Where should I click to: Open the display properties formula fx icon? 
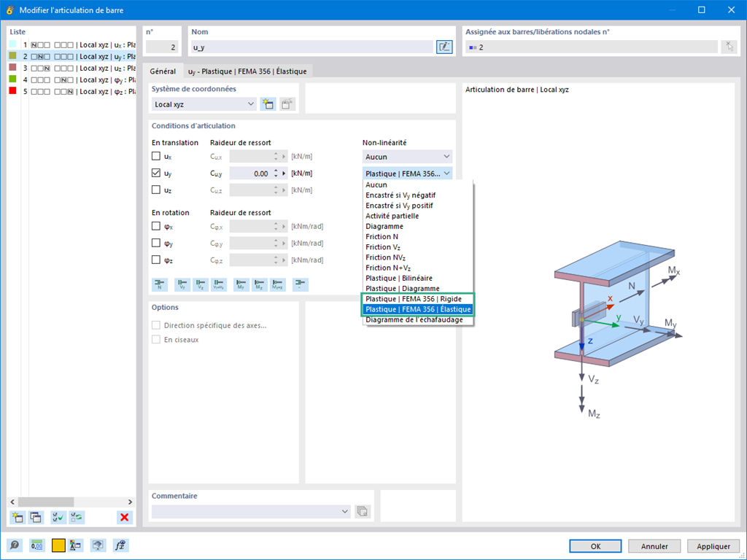[120, 545]
